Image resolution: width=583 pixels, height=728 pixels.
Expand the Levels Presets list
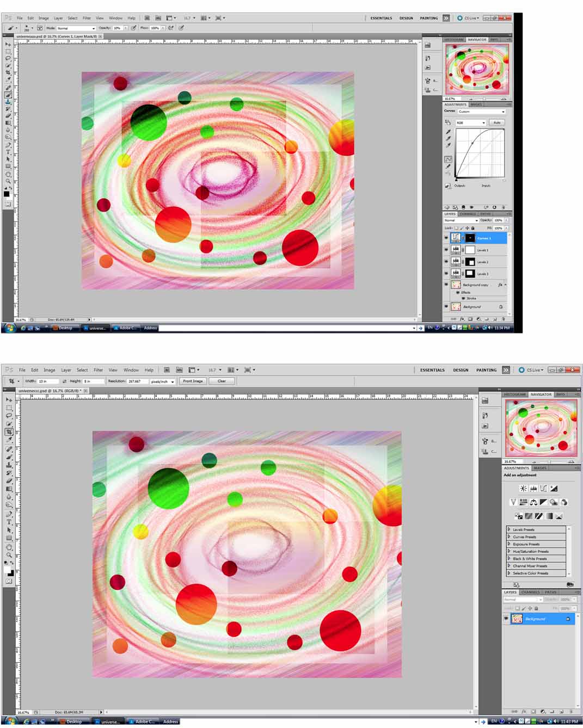point(509,529)
